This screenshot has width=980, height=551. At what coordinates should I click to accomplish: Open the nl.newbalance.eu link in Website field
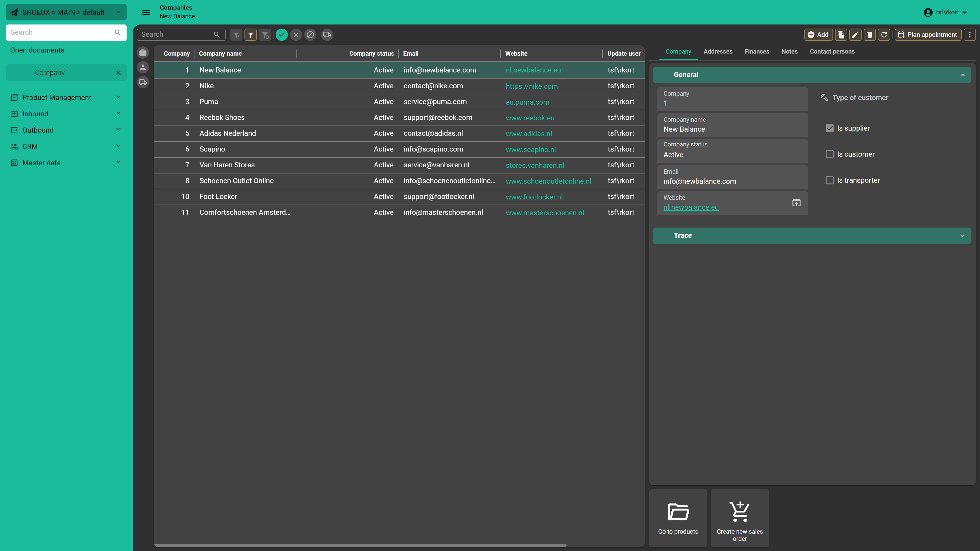[x=691, y=207]
